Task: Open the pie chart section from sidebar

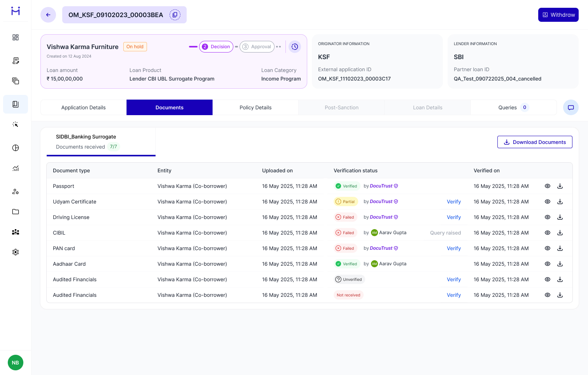Action: 16,148
